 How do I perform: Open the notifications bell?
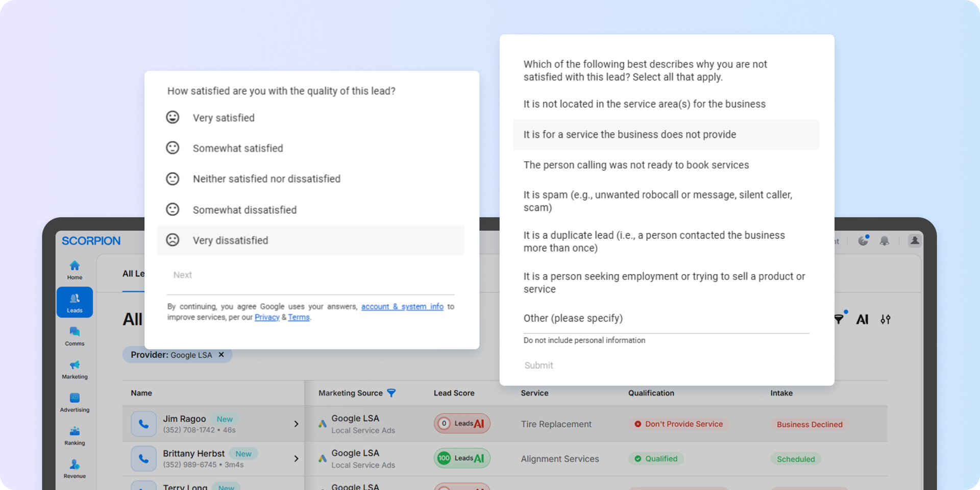click(885, 241)
